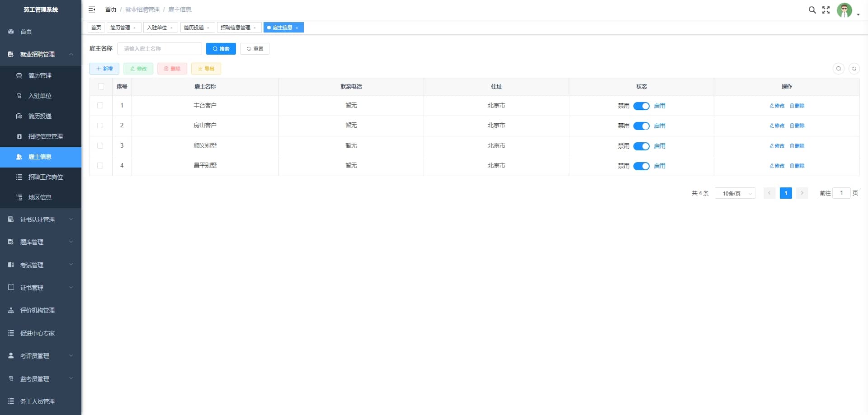Screen dimensions: 868x415
Task: Click the 导出 export button
Action: [x=206, y=69]
